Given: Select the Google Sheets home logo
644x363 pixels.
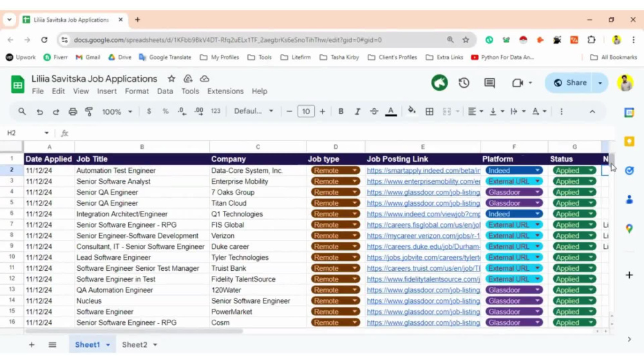Looking at the screenshot, I should coord(17,84).
